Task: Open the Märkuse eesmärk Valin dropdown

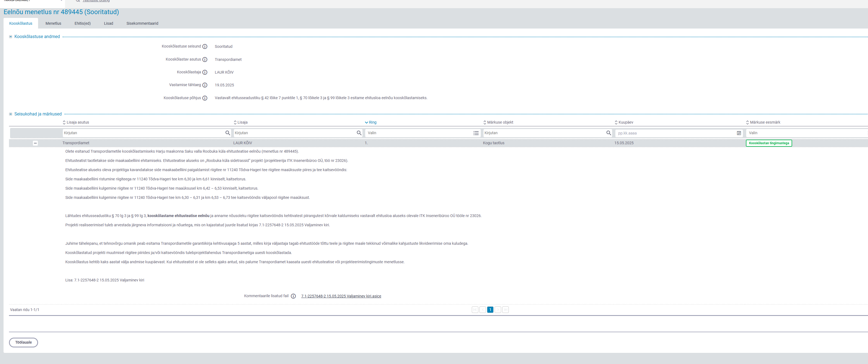Action: point(807,133)
